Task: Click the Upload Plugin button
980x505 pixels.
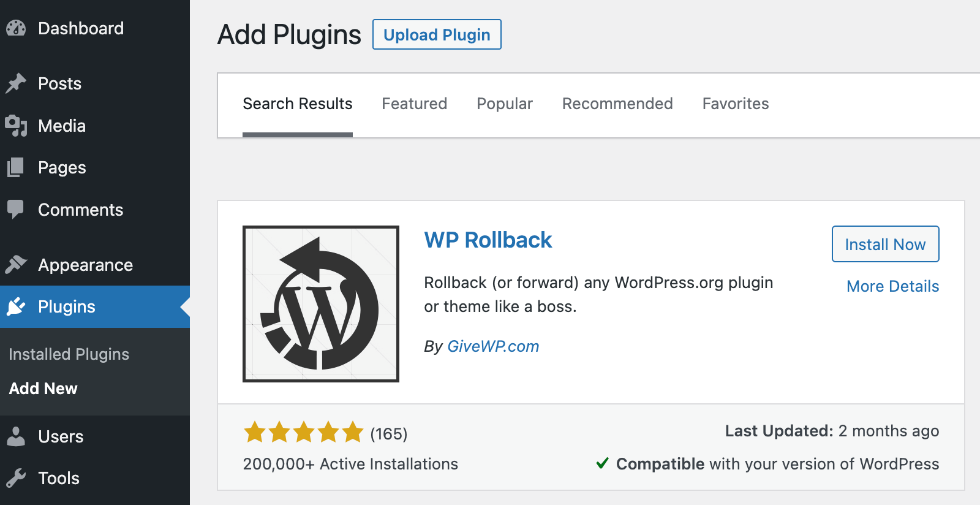Action: tap(437, 34)
